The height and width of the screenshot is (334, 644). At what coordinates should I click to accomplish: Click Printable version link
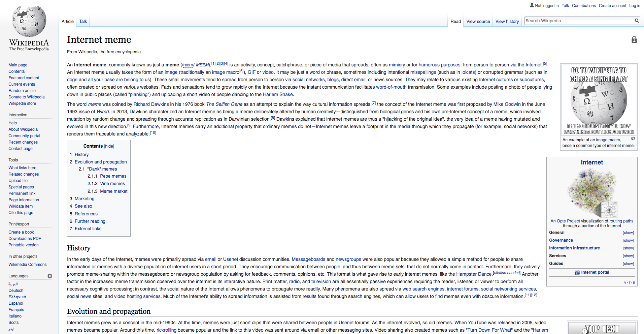click(24, 245)
